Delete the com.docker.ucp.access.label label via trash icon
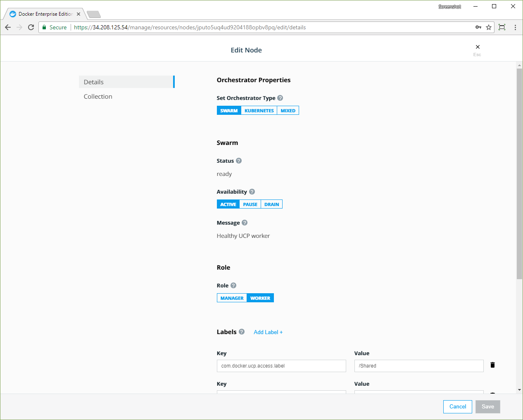The height and width of the screenshot is (420, 523). coord(492,365)
